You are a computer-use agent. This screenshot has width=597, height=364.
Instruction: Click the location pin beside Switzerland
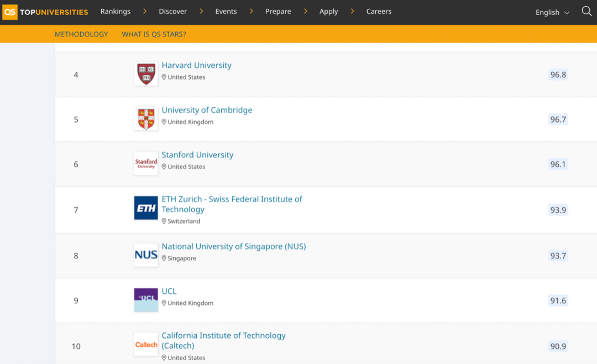click(x=164, y=221)
